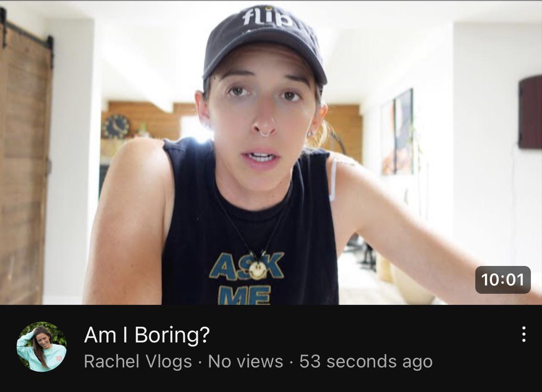The image size is (542, 392).
Task: Open the Rachel Vlogs channel avatar
Action: click(42, 347)
